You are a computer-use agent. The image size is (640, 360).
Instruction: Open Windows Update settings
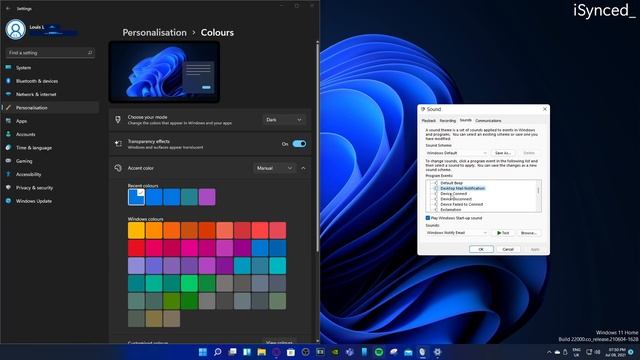(50, 201)
